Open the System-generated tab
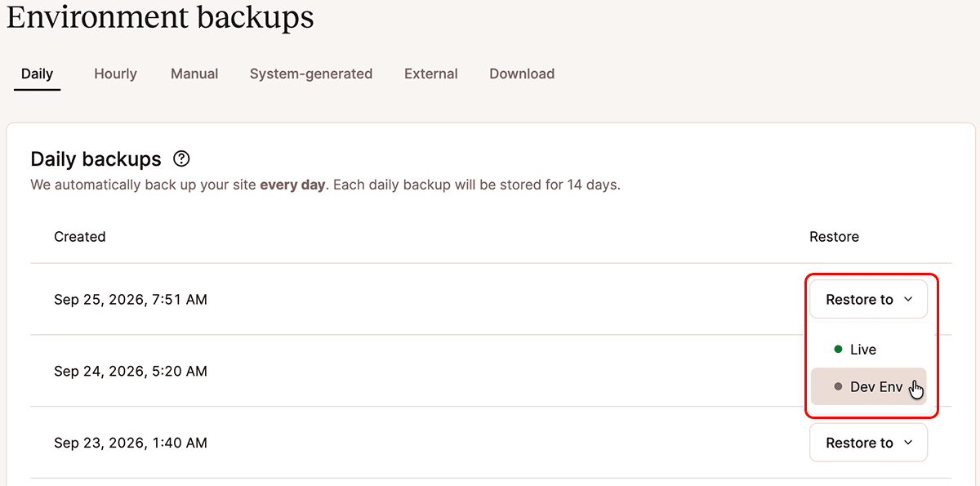The height and width of the screenshot is (486, 980). pyautogui.click(x=311, y=74)
